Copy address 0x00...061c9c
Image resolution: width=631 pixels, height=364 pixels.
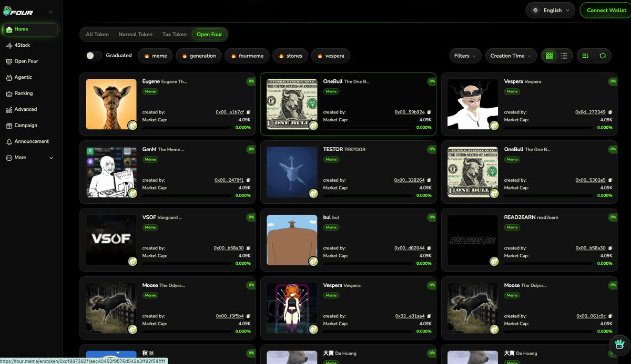pos(610,316)
